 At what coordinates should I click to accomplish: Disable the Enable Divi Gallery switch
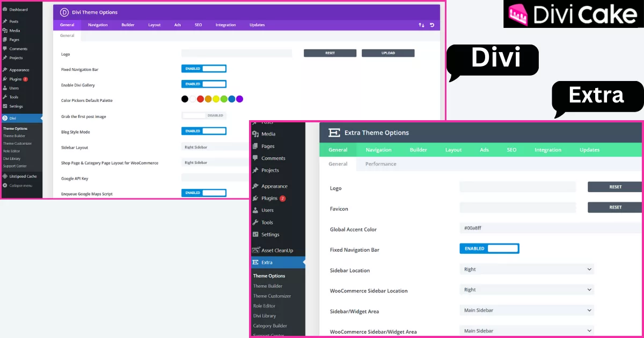click(204, 84)
